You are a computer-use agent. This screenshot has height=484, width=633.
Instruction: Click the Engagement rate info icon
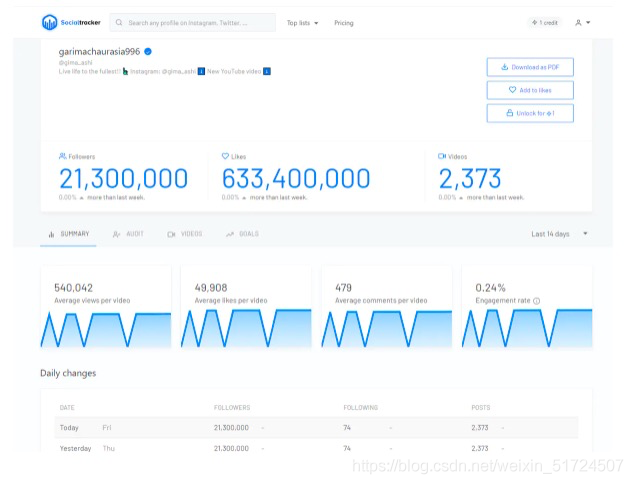pyautogui.click(x=537, y=301)
